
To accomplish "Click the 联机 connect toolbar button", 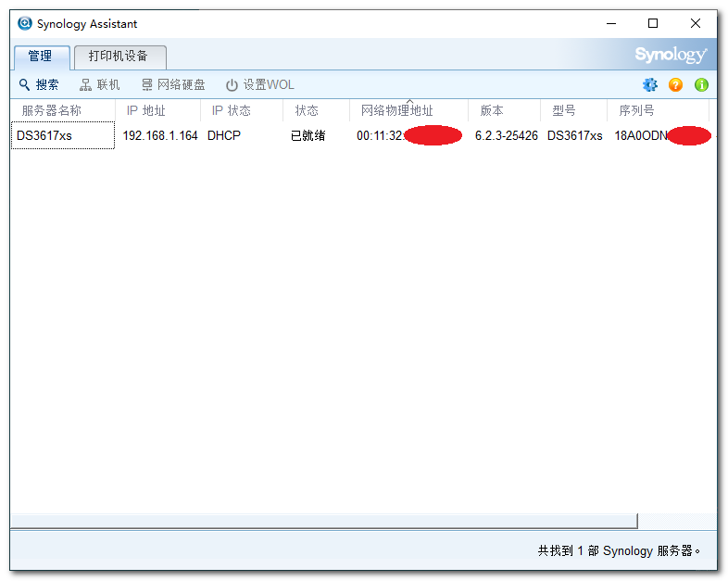I will pyautogui.click(x=100, y=84).
